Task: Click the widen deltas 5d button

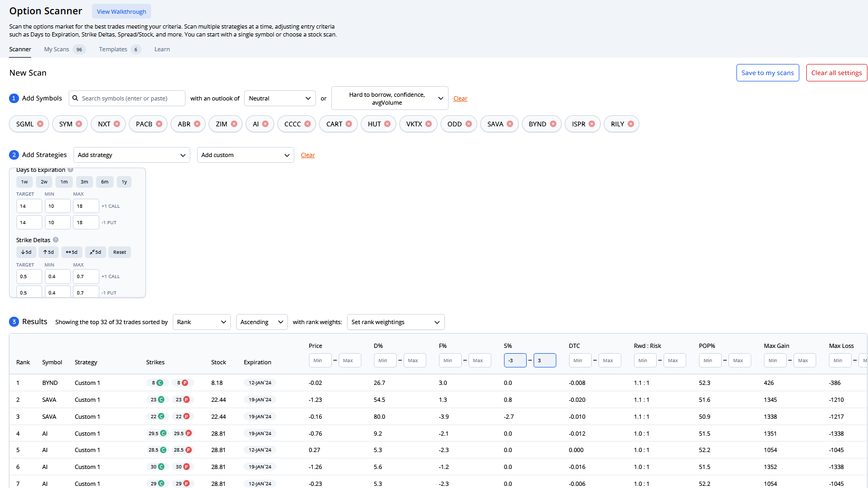Action: pos(72,252)
